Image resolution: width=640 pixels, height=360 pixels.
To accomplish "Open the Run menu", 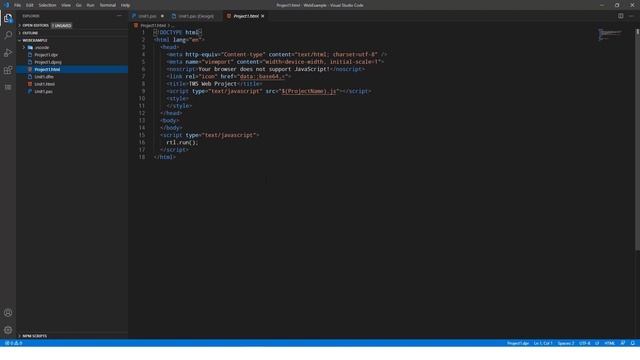I will click(x=90, y=5).
